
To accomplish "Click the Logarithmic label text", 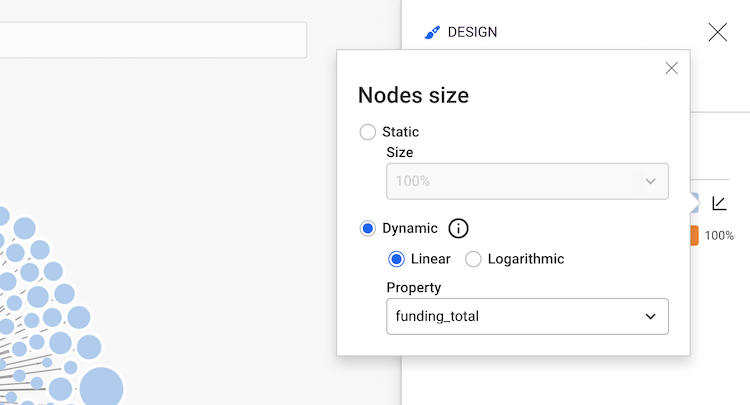I will pyautogui.click(x=526, y=259).
